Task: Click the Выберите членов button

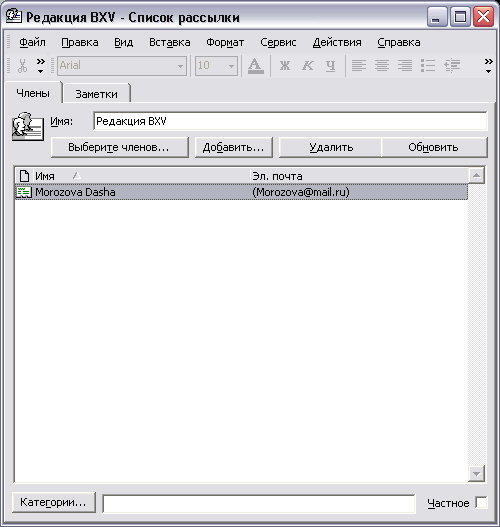Action: tap(120, 147)
